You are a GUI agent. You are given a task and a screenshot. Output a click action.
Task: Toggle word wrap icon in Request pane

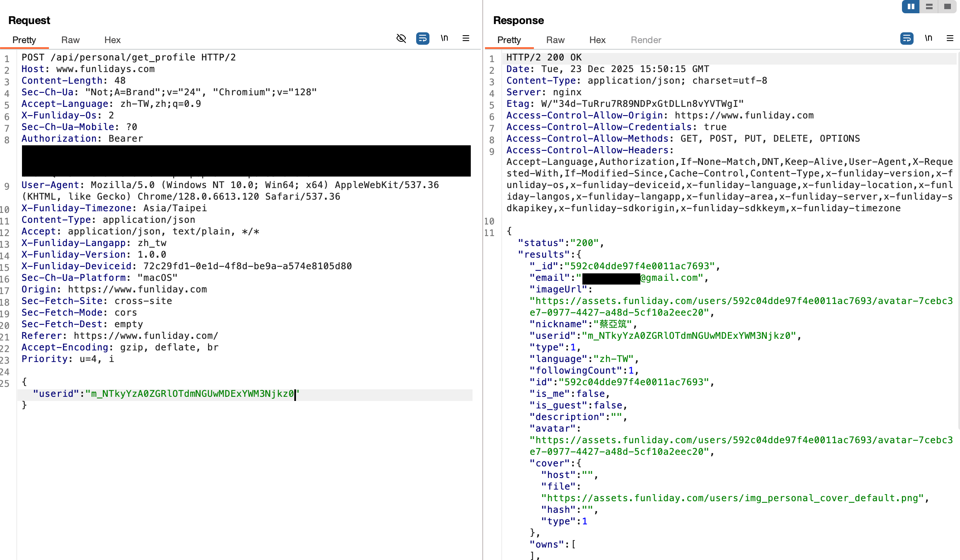(x=422, y=39)
